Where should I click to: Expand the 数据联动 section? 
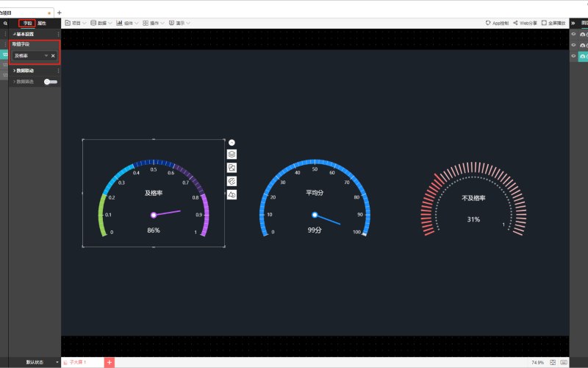(x=24, y=71)
